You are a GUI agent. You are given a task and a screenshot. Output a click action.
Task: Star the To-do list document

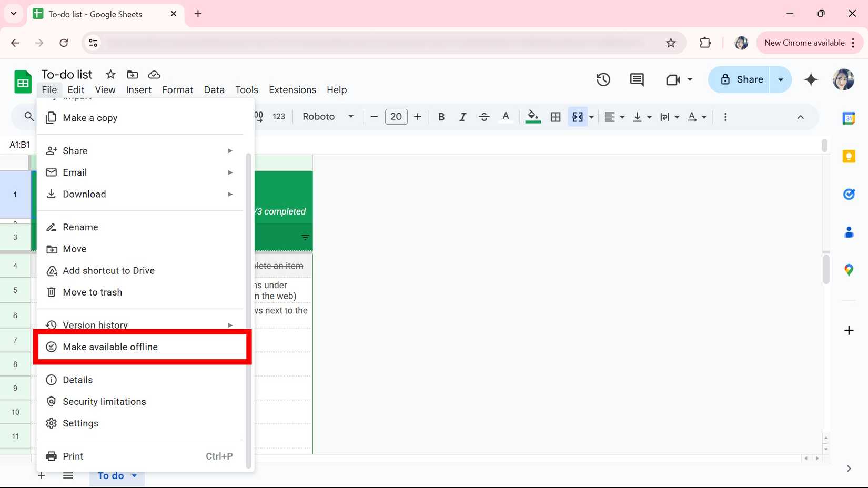110,74
